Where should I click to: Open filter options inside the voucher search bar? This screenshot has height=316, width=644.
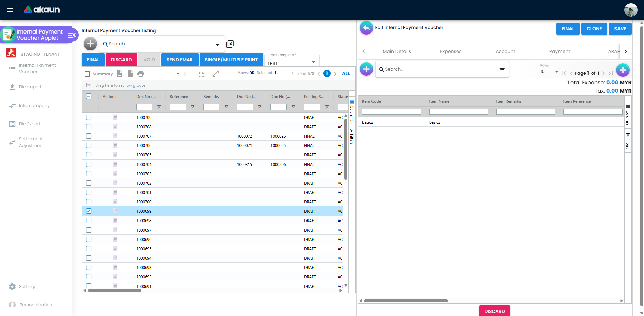point(217,44)
